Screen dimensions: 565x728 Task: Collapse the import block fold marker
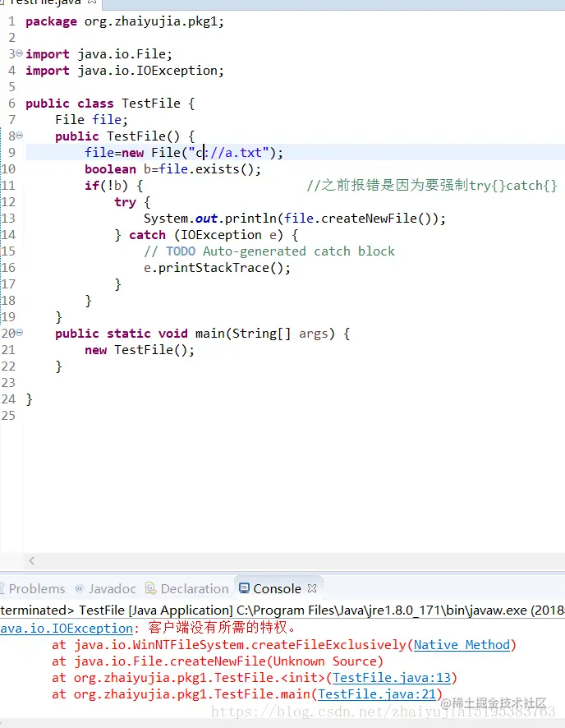click(x=20, y=53)
